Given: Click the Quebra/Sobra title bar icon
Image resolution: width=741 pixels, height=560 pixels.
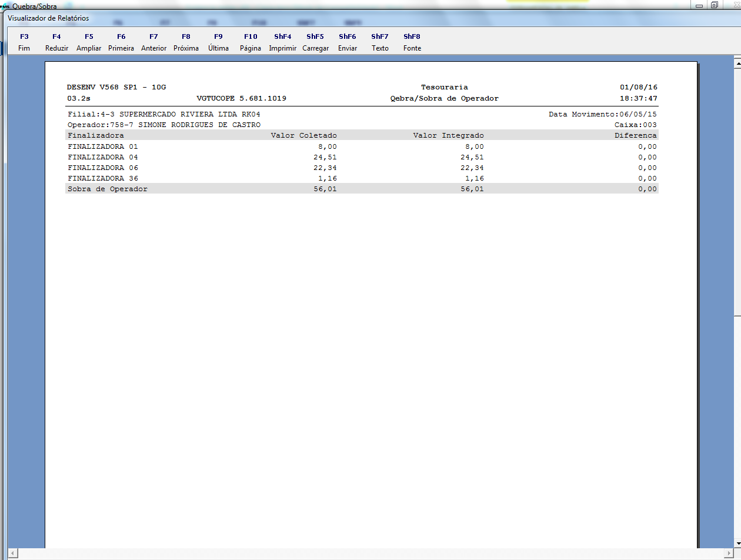Looking at the screenshot, I should point(5,5).
